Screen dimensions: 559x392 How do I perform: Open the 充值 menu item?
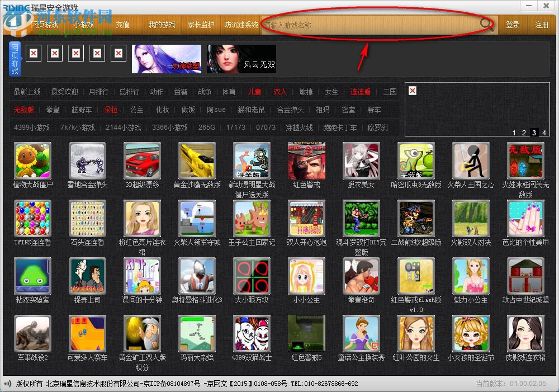click(122, 25)
